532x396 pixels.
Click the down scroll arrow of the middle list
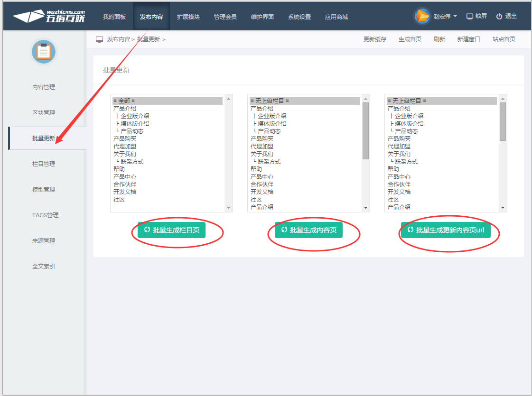click(x=365, y=208)
